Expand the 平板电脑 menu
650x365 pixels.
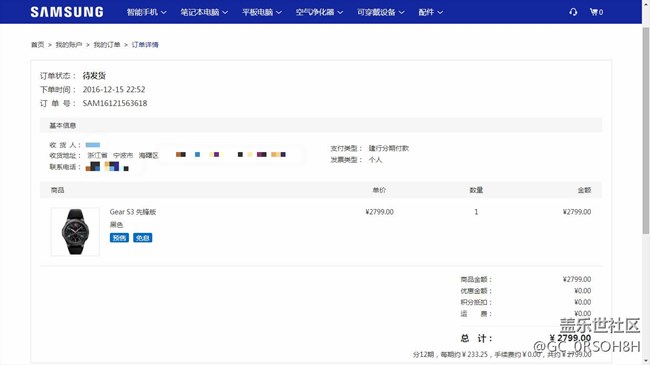[x=262, y=12]
